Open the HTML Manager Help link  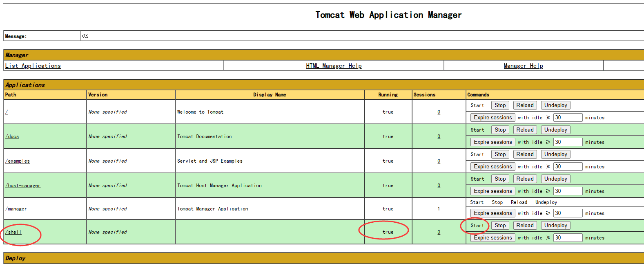pos(334,66)
